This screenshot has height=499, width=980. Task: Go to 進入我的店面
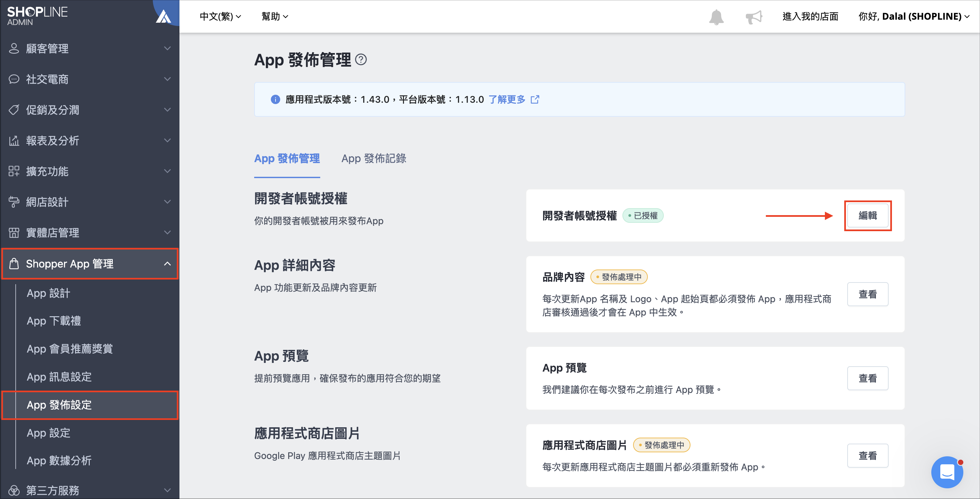[x=810, y=17]
